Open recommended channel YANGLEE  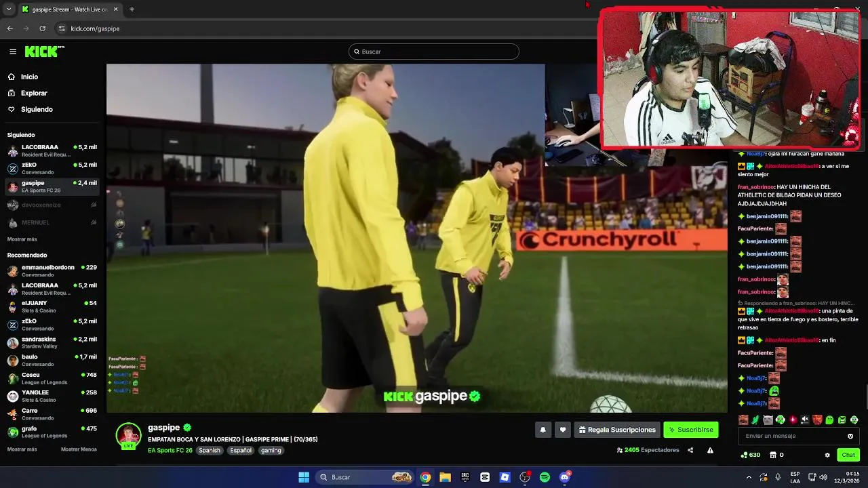click(53, 396)
